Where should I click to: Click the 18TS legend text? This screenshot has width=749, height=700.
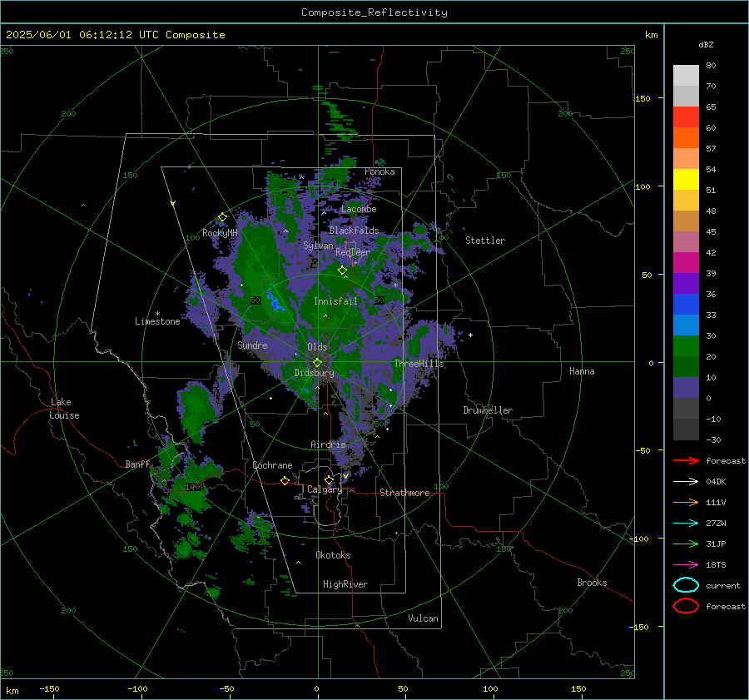click(x=716, y=565)
